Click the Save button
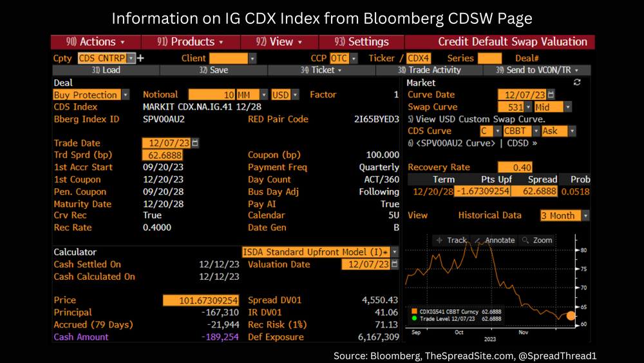The image size is (644, 363). coord(213,70)
